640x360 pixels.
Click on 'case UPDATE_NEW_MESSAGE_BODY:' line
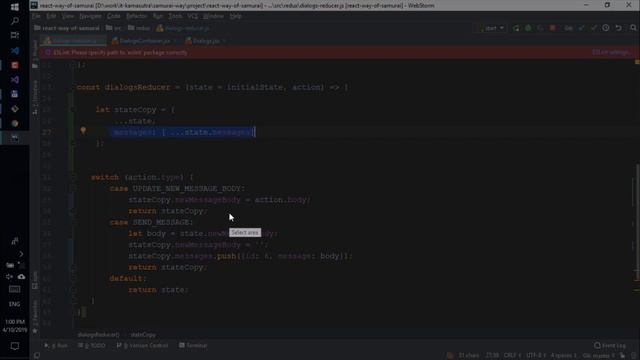177,189
